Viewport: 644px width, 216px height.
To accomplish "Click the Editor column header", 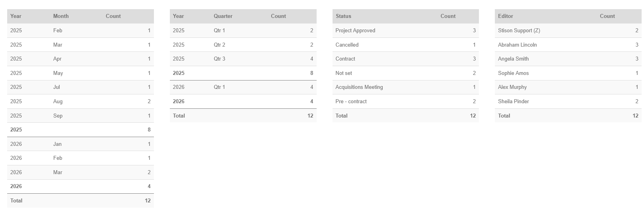I will tap(506, 16).
